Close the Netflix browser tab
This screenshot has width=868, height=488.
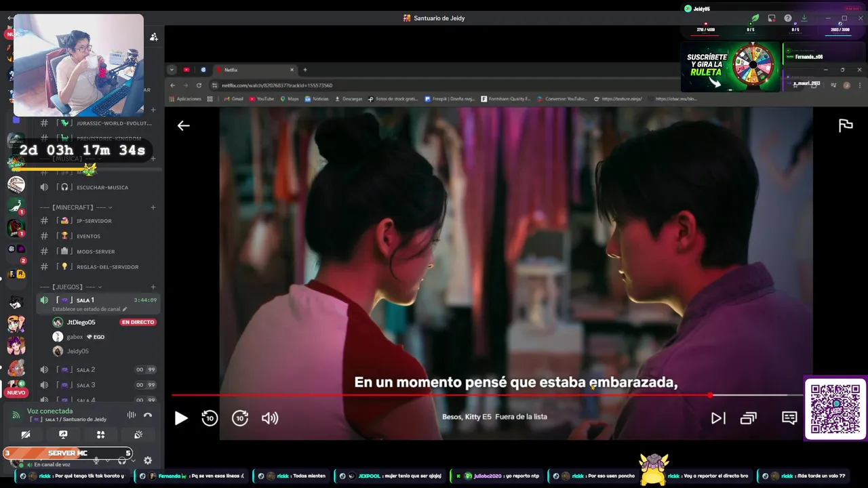tap(292, 70)
